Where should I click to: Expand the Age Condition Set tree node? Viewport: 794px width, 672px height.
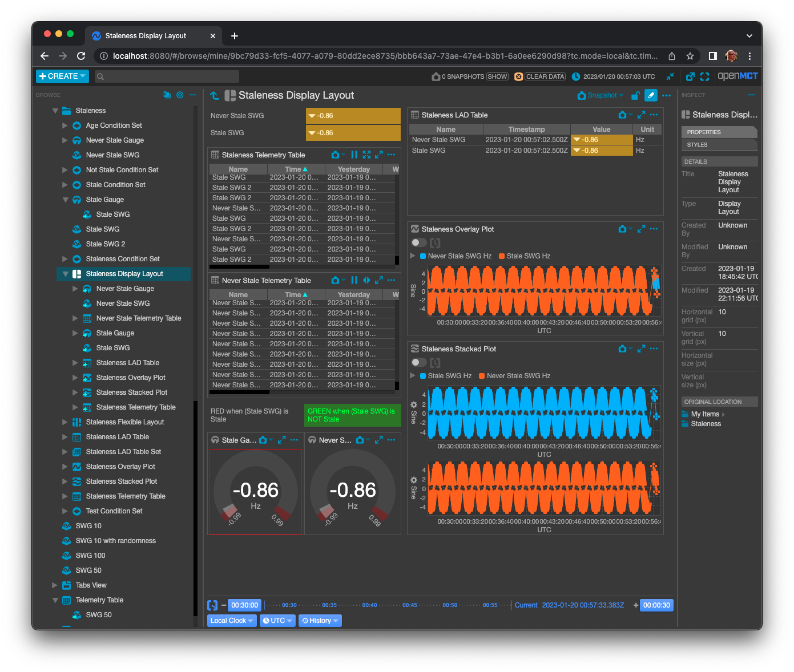[65, 125]
